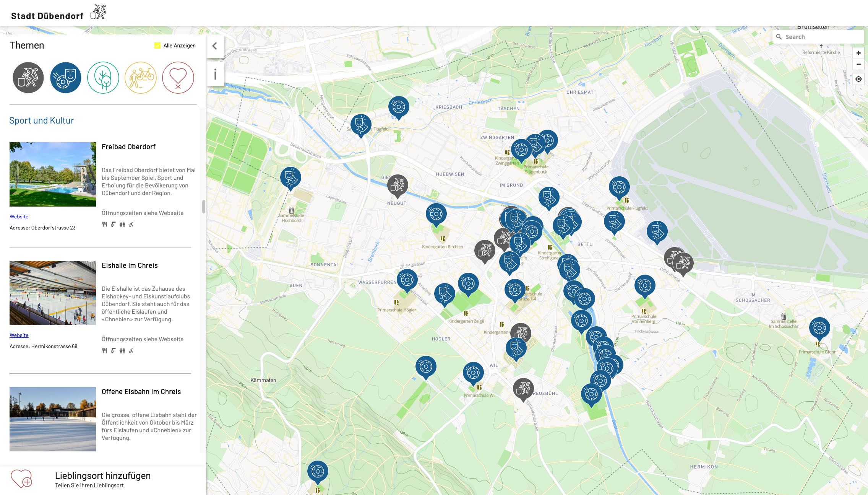The image size is (868, 495).
Task: Zoom in with the plus button
Action: click(x=858, y=53)
